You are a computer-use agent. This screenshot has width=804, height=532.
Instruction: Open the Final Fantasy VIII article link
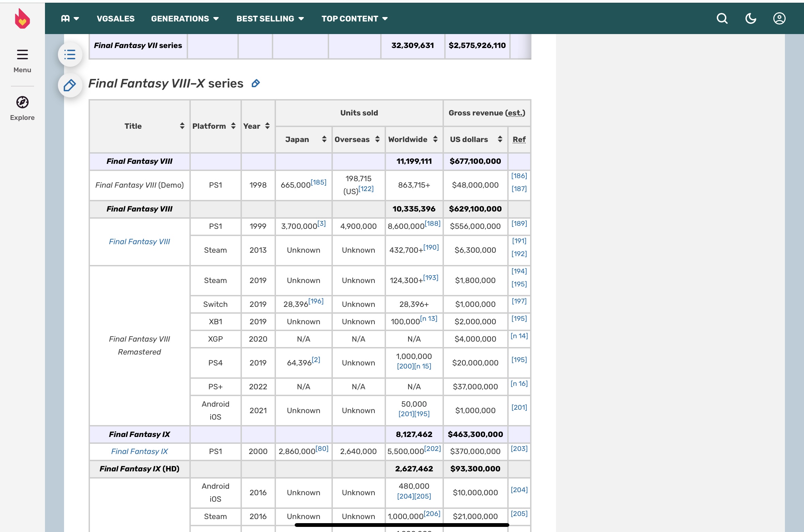click(x=139, y=241)
